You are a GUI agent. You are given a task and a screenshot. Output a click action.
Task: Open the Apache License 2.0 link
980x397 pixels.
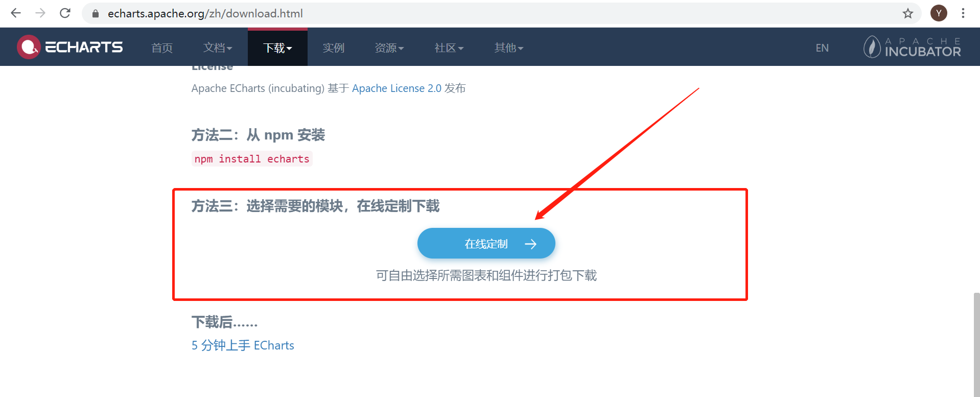tap(396, 88)
